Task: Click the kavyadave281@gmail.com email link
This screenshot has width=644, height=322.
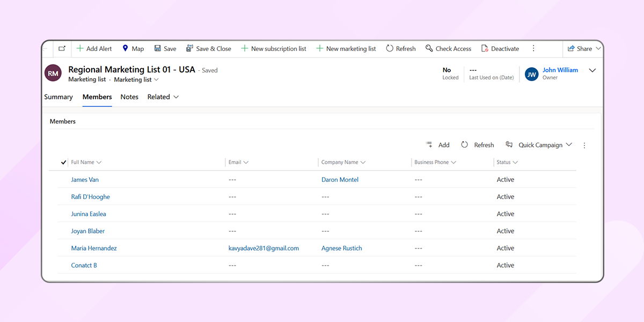Action: (264, 248)
